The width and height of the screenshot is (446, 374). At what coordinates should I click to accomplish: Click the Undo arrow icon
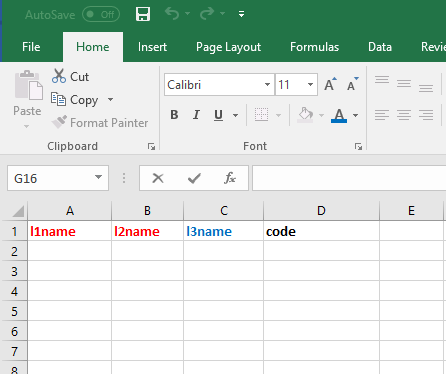tap(172, 14)
